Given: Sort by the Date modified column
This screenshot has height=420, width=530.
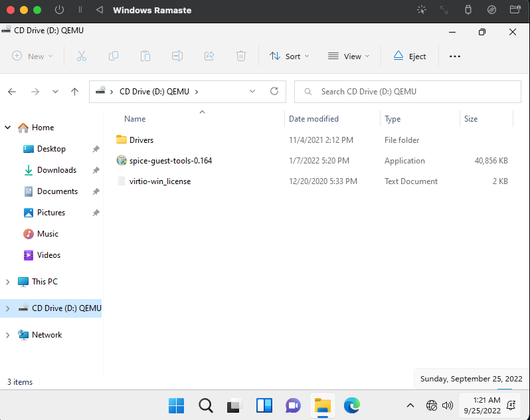Looking at the screenshot, I should [x=313, y=119].
